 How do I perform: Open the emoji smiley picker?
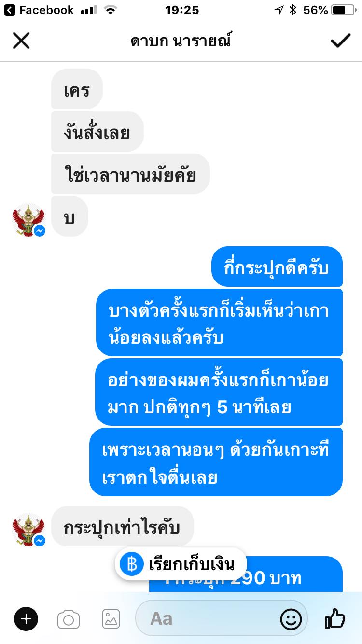(x=291, y=619)
